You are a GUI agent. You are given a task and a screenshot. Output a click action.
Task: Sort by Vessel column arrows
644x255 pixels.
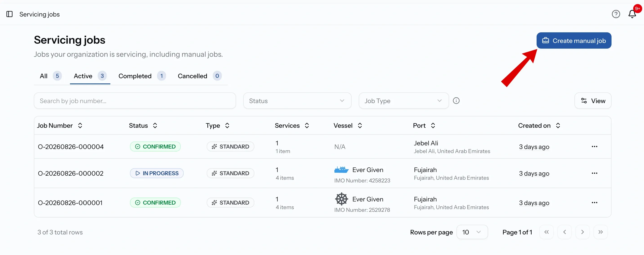(360, 125)
